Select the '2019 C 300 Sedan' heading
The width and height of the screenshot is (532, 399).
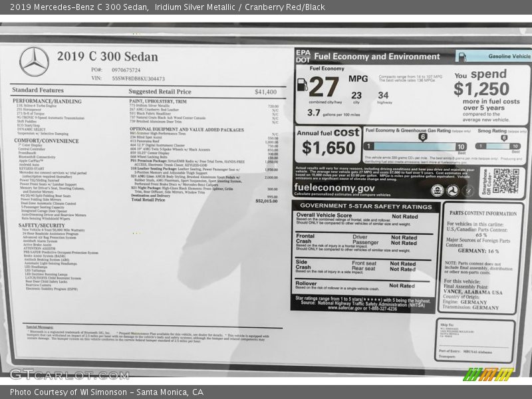pyautogui.click(x=108, y=57)
